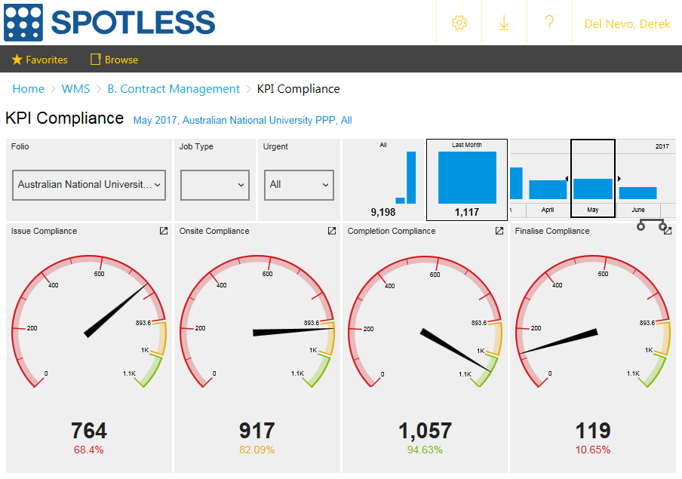Screen dimensions: 682x479
Task: Open the Browse menu
Action: click(114, 60)
